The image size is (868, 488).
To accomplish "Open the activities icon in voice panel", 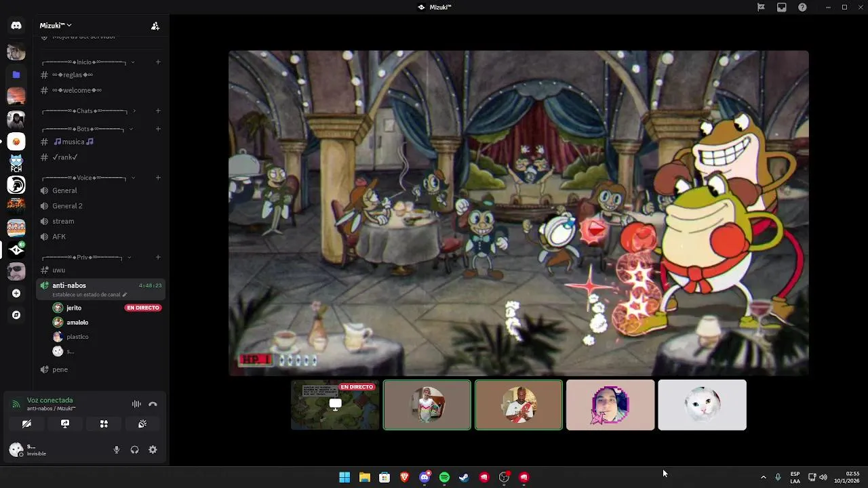I will (x=104, y=424).
